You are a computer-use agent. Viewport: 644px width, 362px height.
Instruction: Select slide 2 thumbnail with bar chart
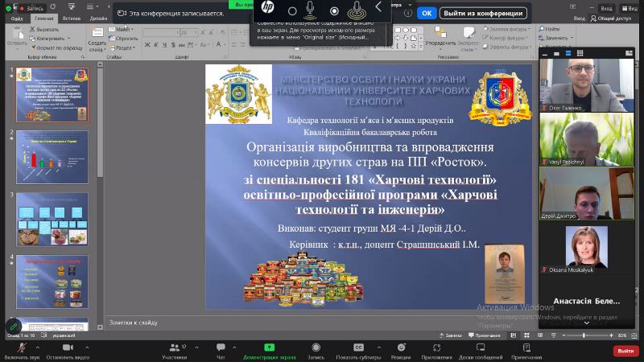pyautogui.click(x=52, y=157)
